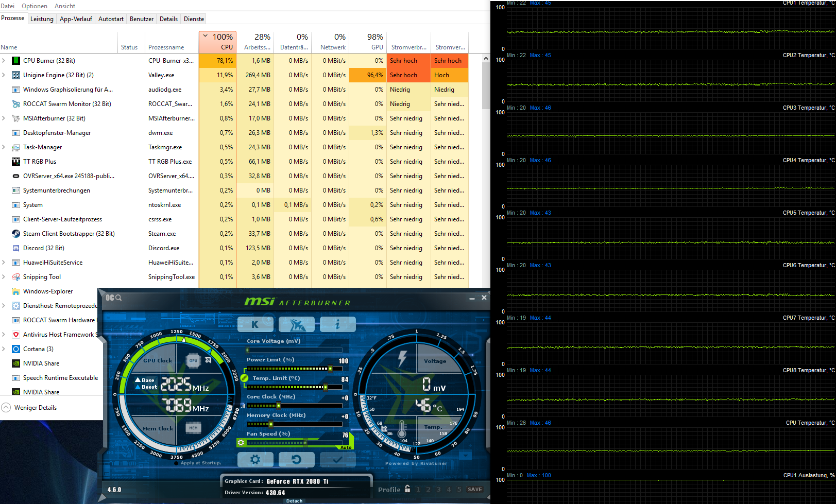
Task: Sort processes by the CPU column header
Action: (x=217, y=42)
